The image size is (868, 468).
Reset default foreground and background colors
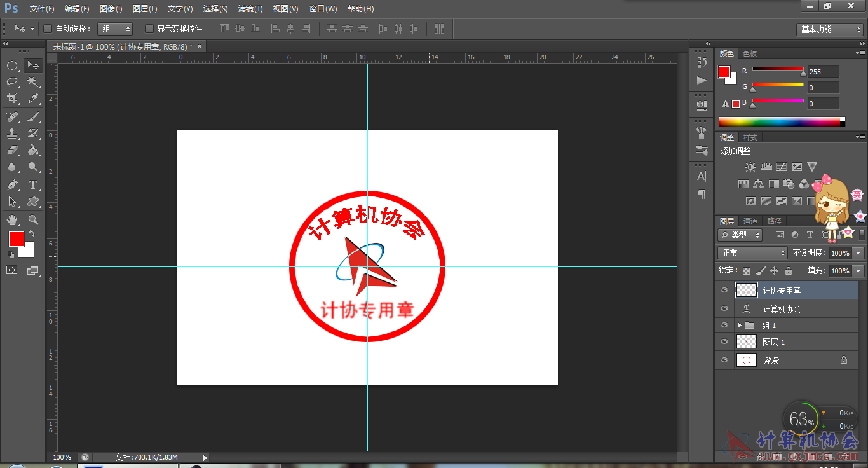[11, 254]
